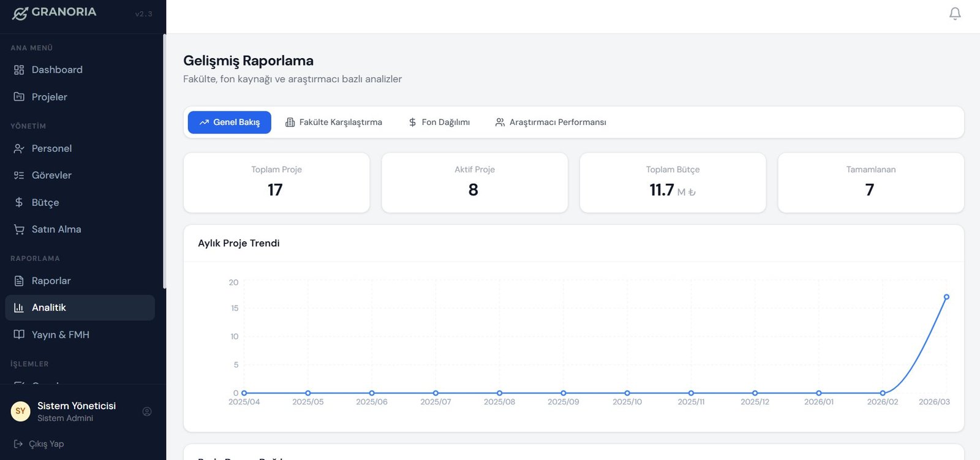The image size is (980, 460).
Task: Click the user profile icon beside Sistem Yöneticisi
Action: (x=147, y=412)
